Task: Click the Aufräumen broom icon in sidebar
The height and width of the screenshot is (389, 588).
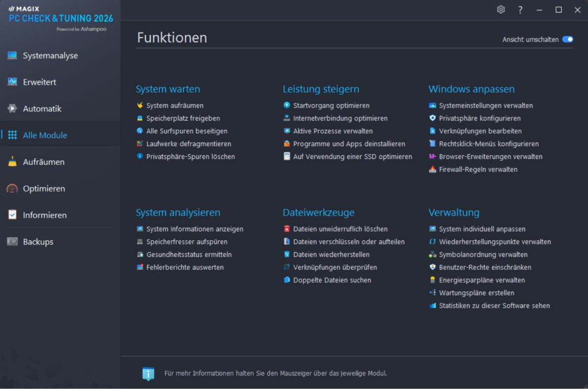Action: pos(12,162)
